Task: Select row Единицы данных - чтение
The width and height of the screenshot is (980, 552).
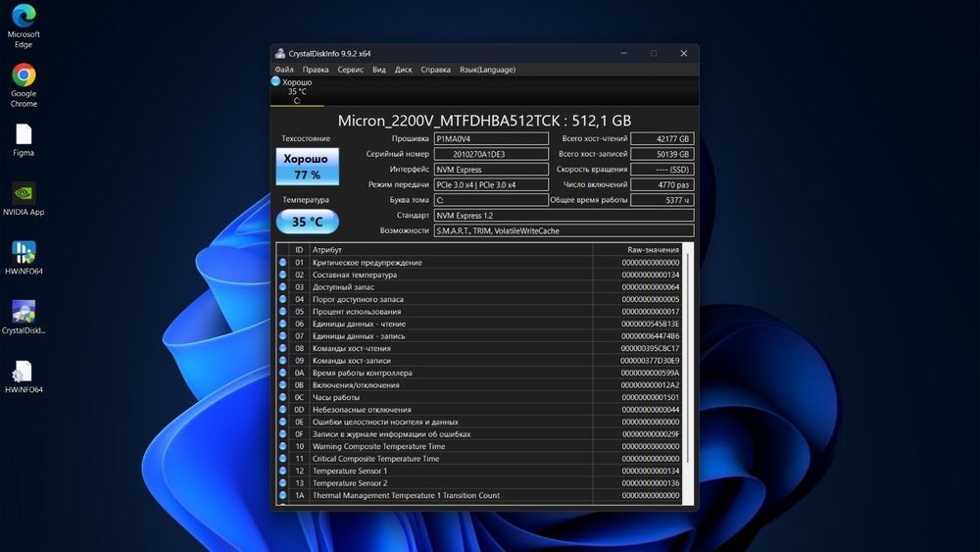Action: point(479,324)
